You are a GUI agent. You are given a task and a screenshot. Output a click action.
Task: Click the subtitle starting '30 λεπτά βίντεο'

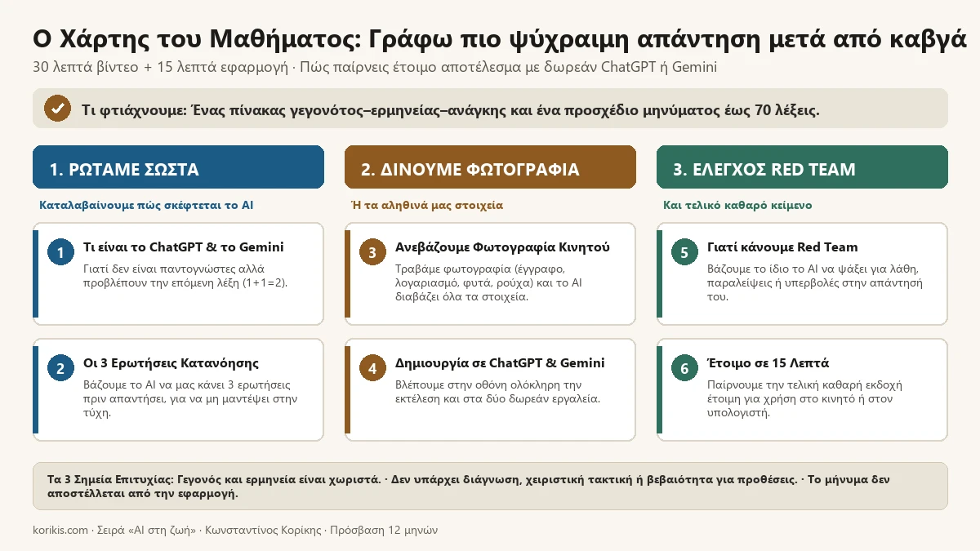coord(375,67)
